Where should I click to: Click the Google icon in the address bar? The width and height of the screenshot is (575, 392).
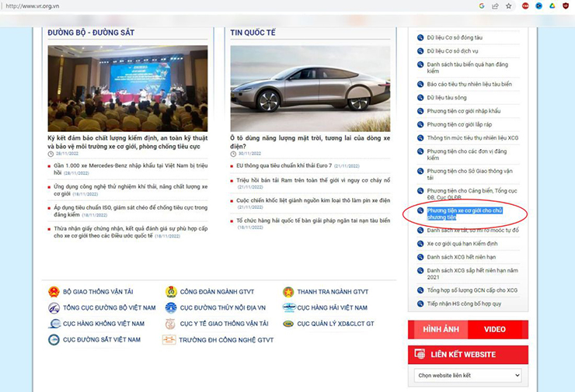pyautogui.click(x=482, y=5)
